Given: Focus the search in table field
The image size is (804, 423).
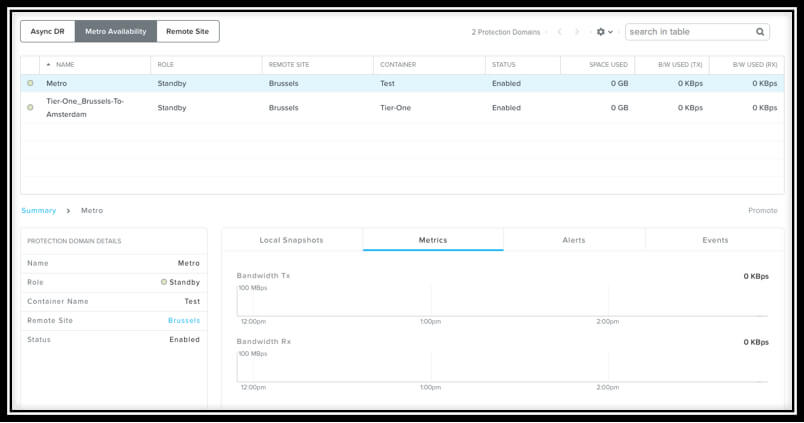Looking at the screenshot, I should coord(689,32).
